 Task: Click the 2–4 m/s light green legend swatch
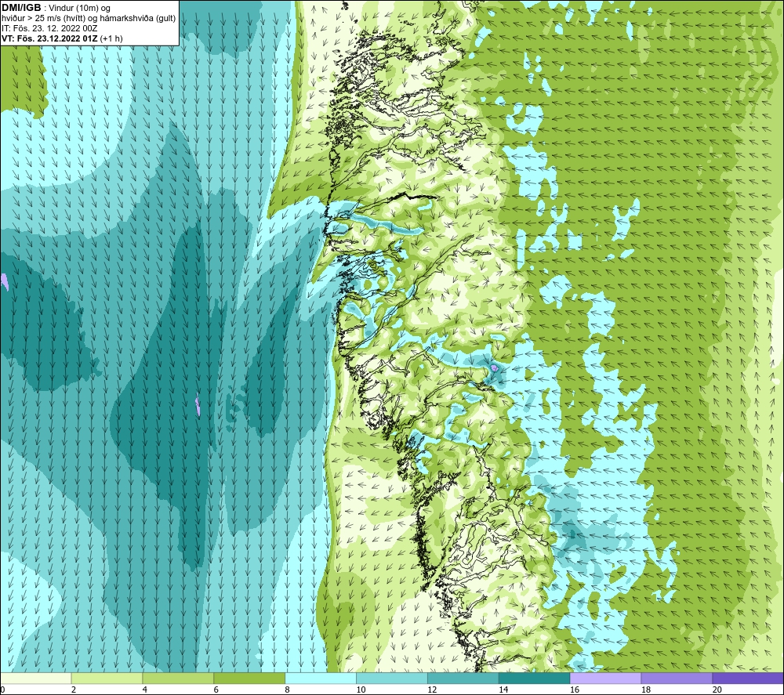[107, 679]
